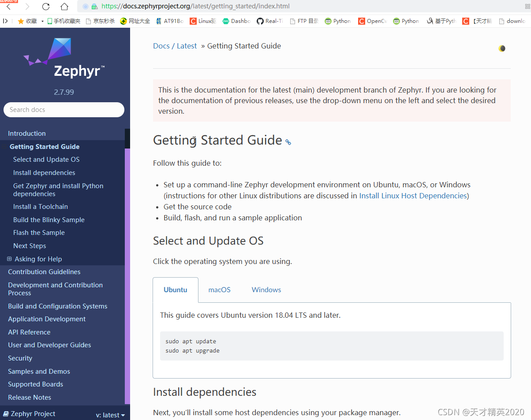Open the 手机收藏夹 bookmark
531x420 pixels.
tap(64, 21)
